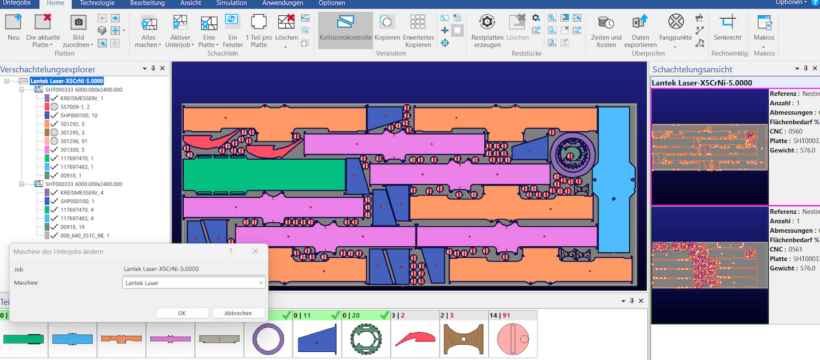Viewport: 820px width, 360px height.
Task: Click 1 Teil pro Platte icon
Action: [x=259, y=22]
